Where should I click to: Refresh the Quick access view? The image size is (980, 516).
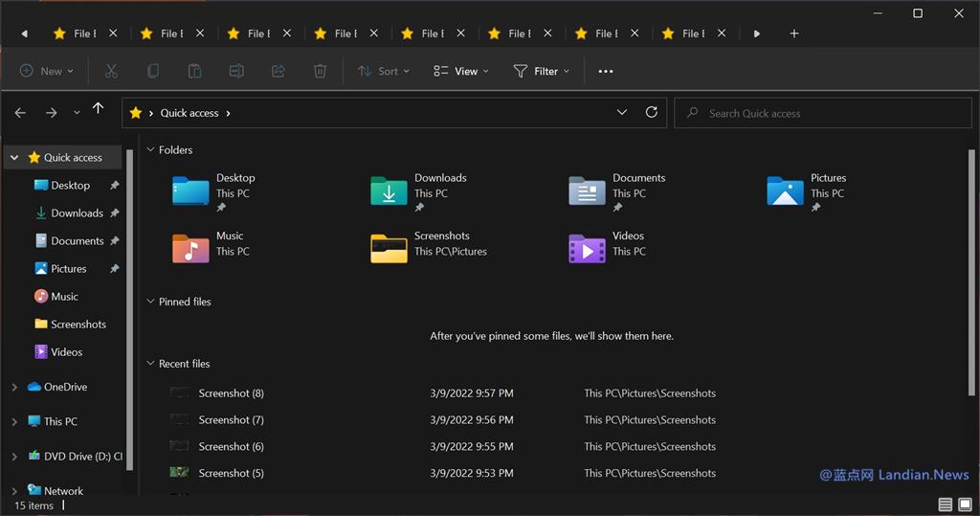pos(652,112)
